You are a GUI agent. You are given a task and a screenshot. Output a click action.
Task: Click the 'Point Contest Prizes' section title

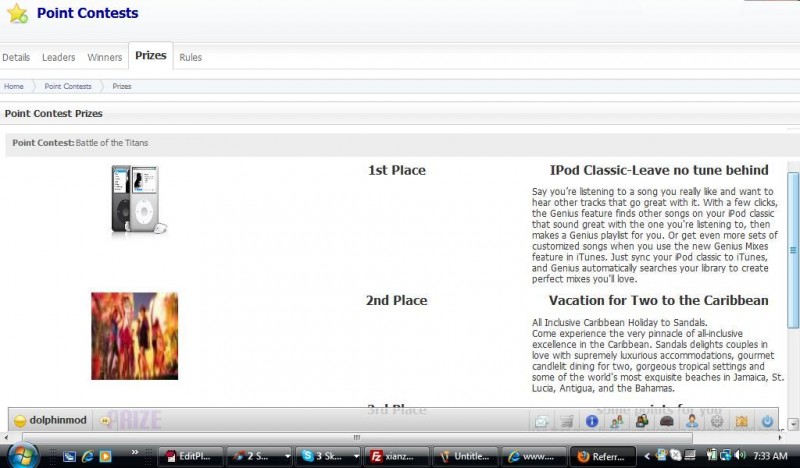(54, 113)
